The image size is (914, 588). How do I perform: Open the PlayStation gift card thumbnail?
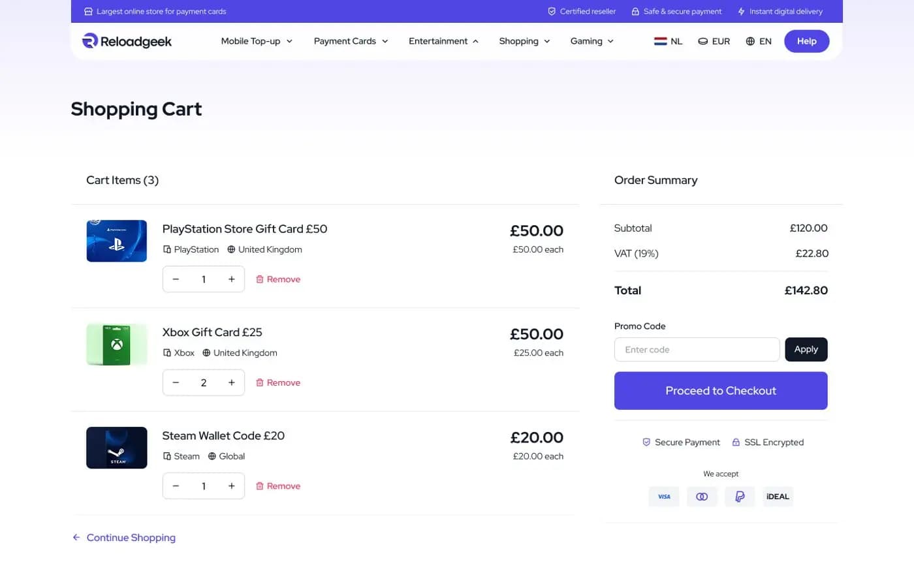point(117,241)
